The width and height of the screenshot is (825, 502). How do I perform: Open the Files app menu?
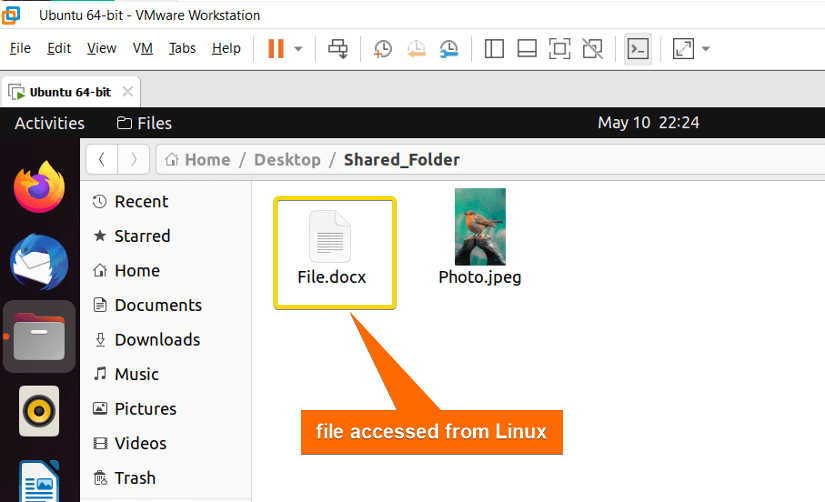click(144, 123)
